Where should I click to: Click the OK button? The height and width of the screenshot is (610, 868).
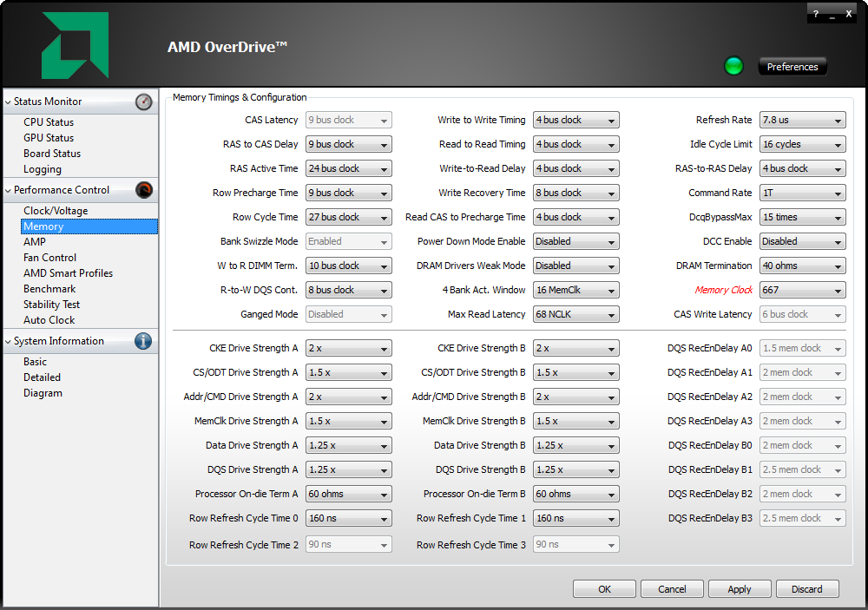604,589
